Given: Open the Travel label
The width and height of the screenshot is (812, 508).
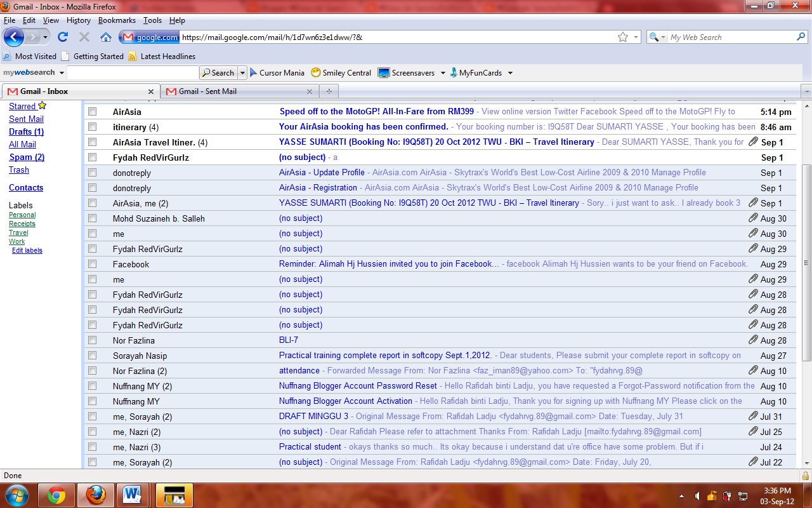Looking at the screenshot, I should (x=18, y=232).
